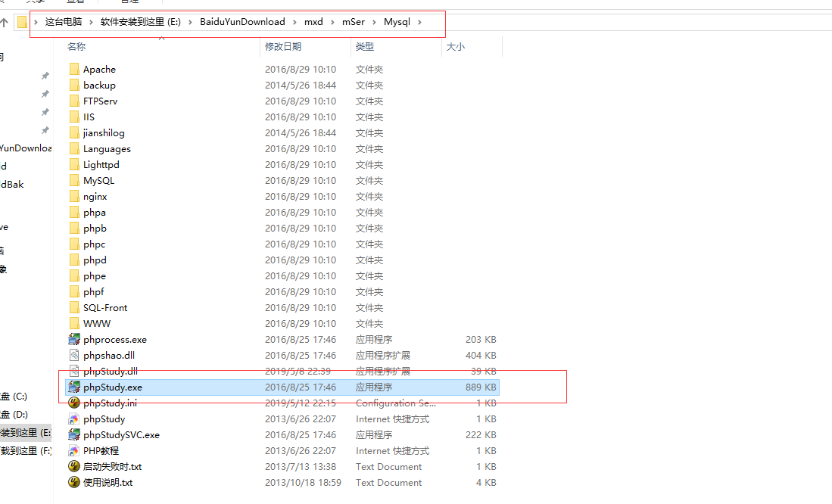Expand the chevron after mSer in path
Screen dimensions: 832x504
[x=374, y=22]
